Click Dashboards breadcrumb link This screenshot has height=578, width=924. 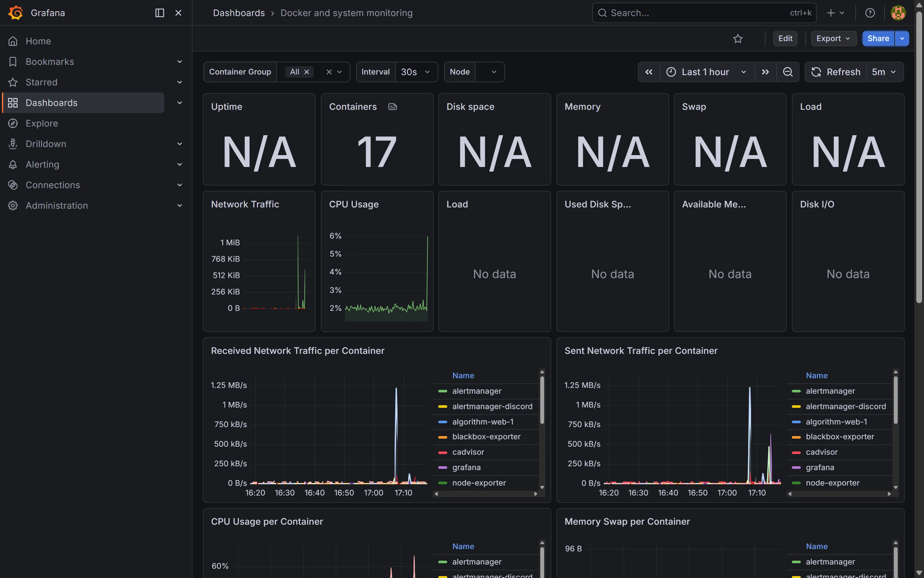(x=239, y=13)
